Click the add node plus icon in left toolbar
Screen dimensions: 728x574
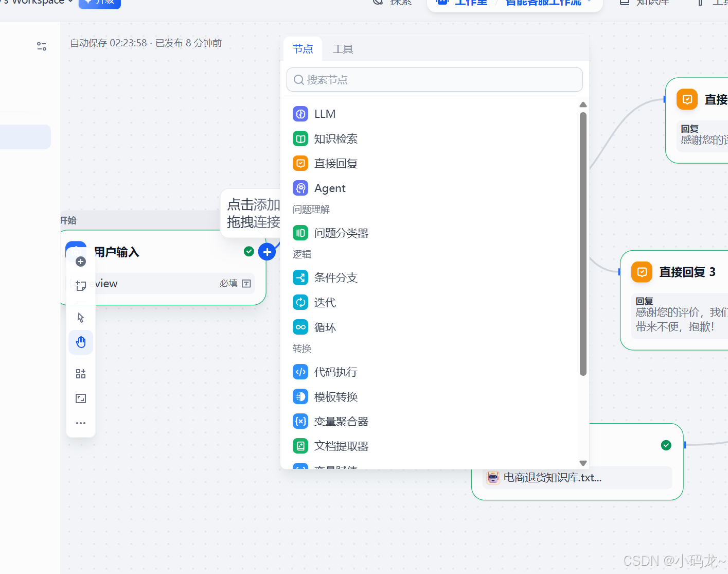(x=81, y=262)
